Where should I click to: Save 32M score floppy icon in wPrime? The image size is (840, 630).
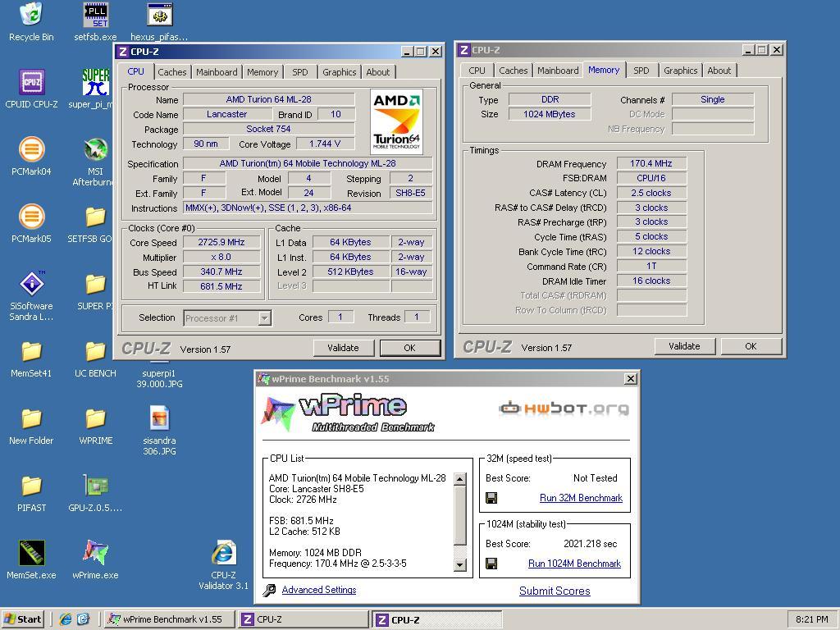[x=491, y=498]
